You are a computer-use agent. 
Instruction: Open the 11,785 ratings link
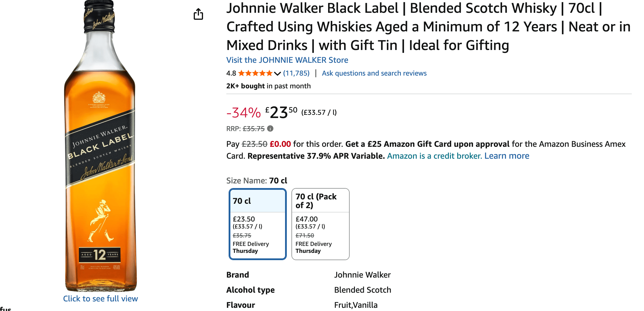coord(296,73)
